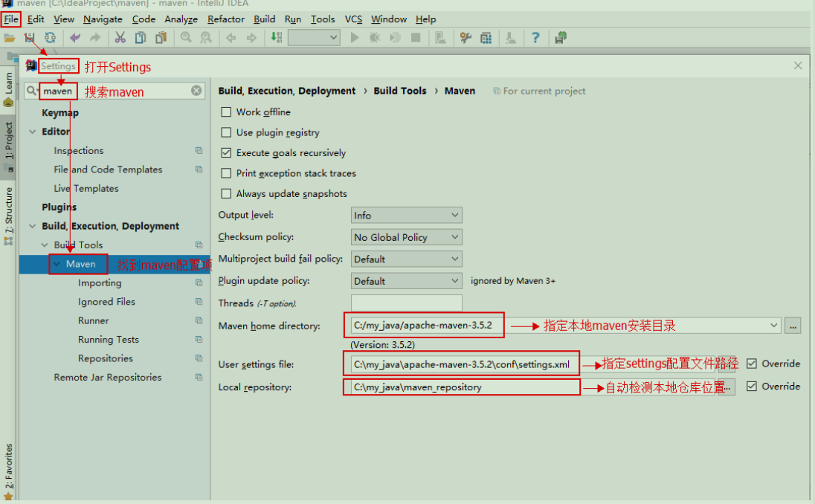This screenshot has height=504, width=815.
Task: Collapse the Maven tree node
Action: tap(57, 264)
